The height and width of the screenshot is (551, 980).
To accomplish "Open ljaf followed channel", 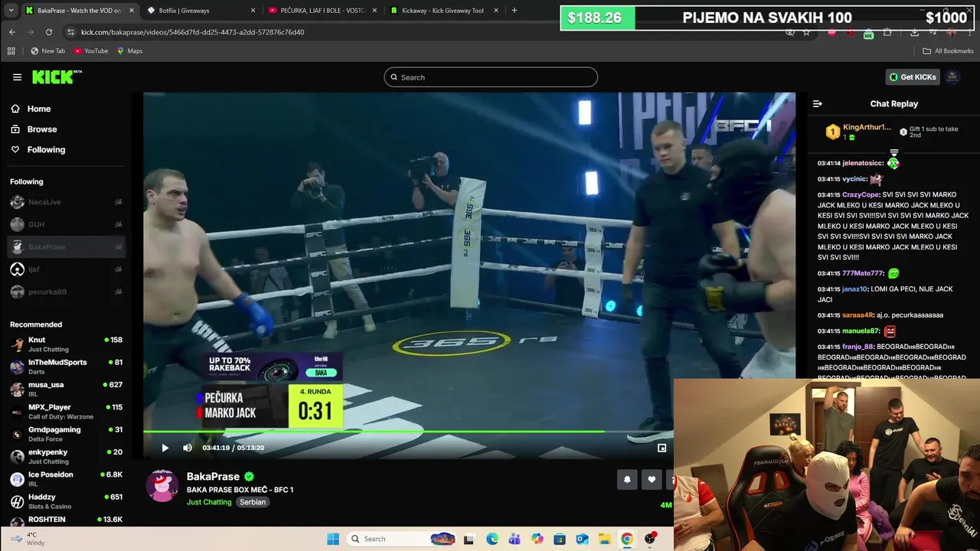I will (x=66, y=269).
